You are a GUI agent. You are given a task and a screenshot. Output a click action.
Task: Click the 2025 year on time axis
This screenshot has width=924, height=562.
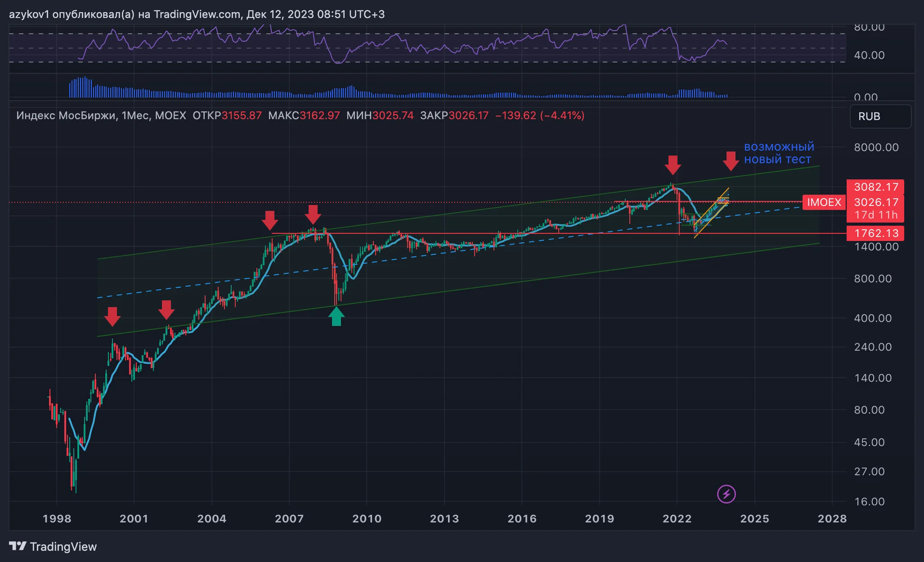pyautogui.click(x=755, y=519)
